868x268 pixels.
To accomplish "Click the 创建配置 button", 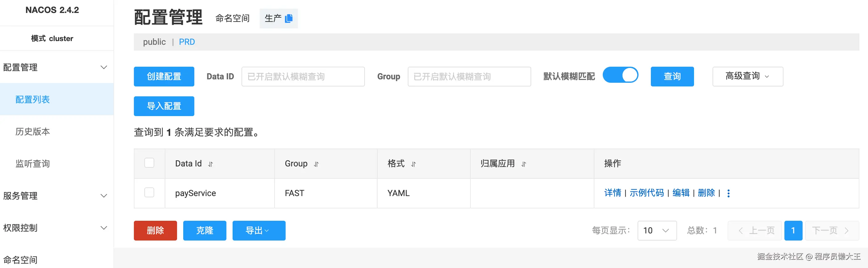I will tap(164, 77).
